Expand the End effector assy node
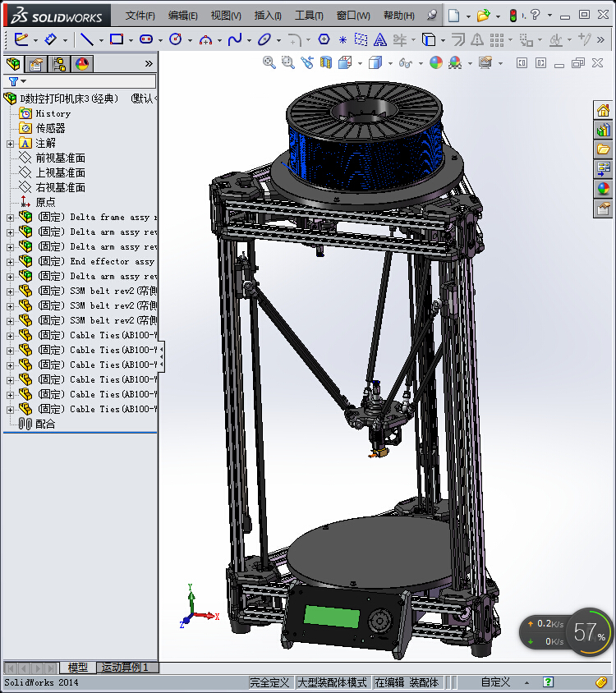 [x=10, y=262]
